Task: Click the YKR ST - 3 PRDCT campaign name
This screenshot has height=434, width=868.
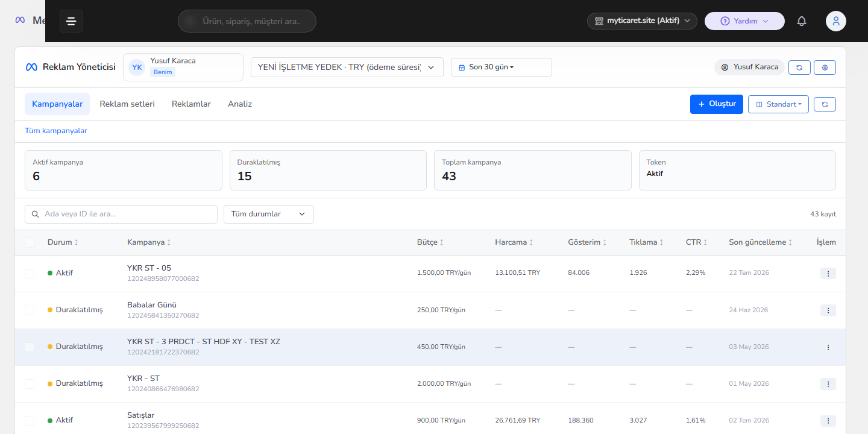Action: (204, 342)
